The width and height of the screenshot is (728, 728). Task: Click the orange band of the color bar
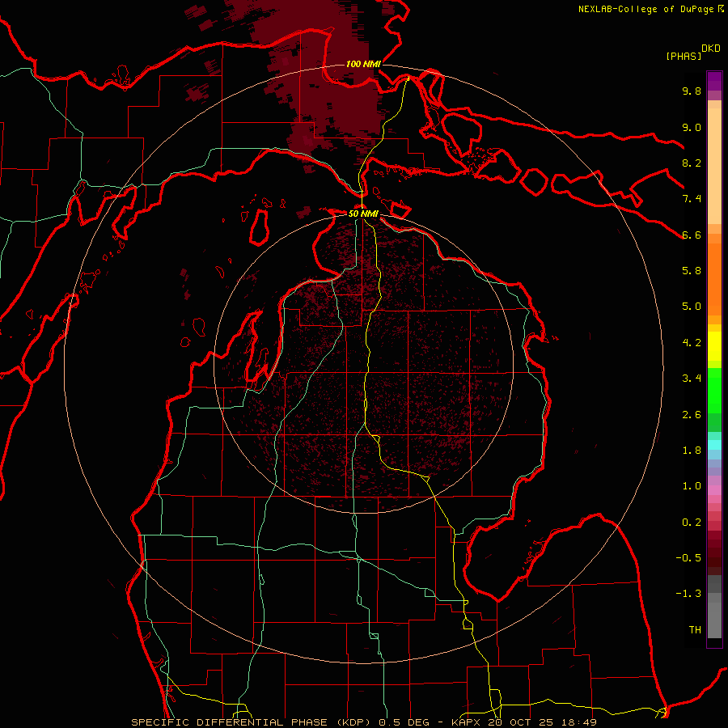click(x=714, y=278)
